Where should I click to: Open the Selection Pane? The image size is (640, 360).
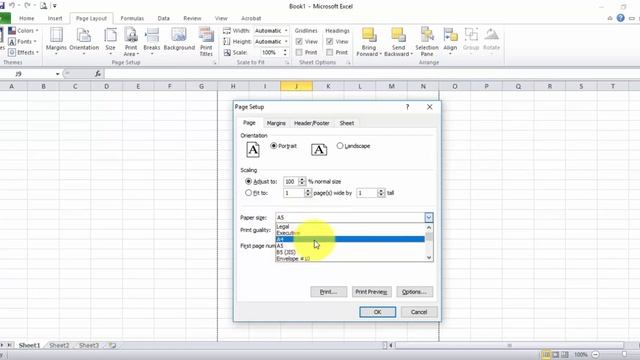pos(427,41)
